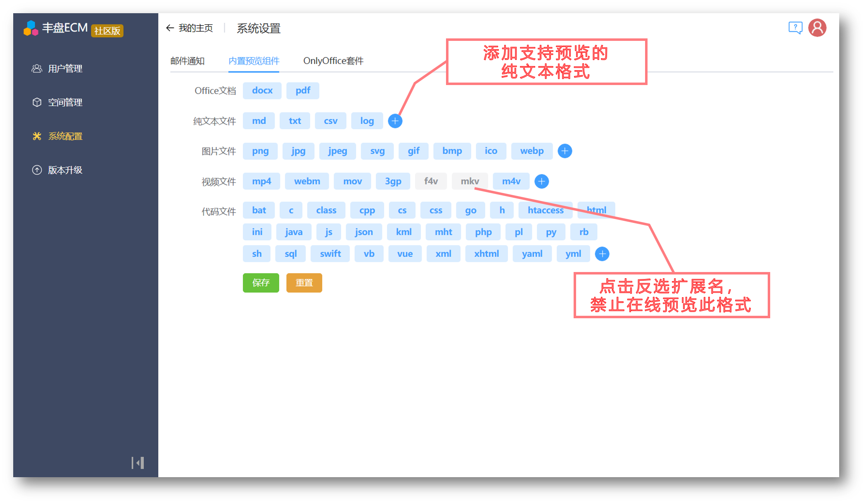This screenshot has height=504, width=866.
Task: Toggle the svg image tag
Action: coord(377,151)
